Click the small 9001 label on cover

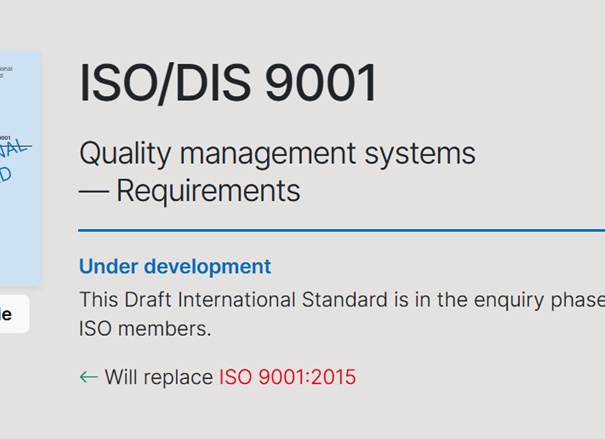pyautogui.click(x=5, y=138)
